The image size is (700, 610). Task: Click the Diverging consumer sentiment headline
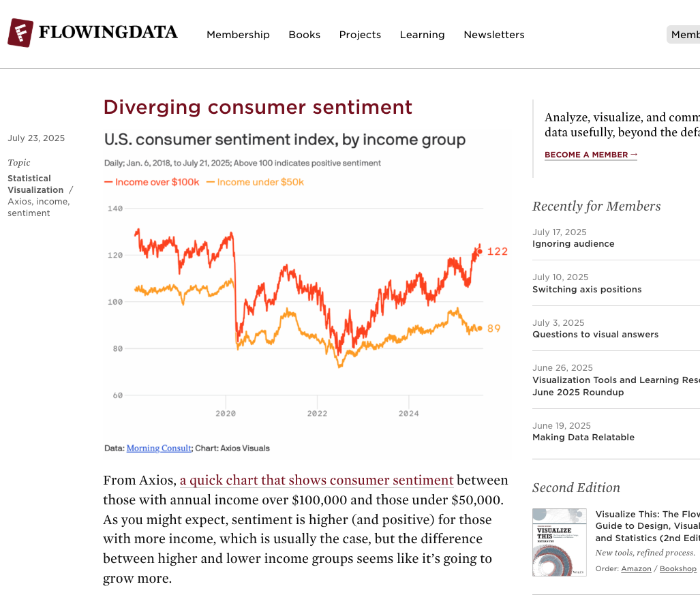(x=258, y=107)
